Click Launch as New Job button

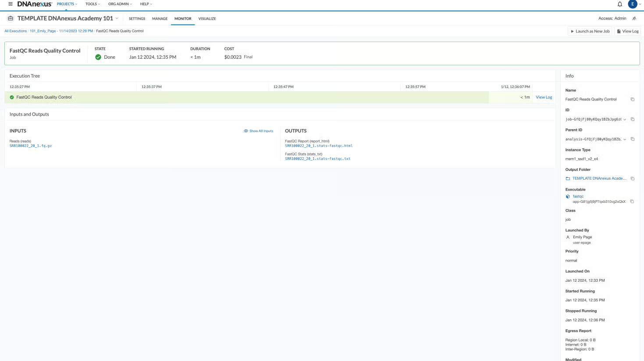(590, 31)
